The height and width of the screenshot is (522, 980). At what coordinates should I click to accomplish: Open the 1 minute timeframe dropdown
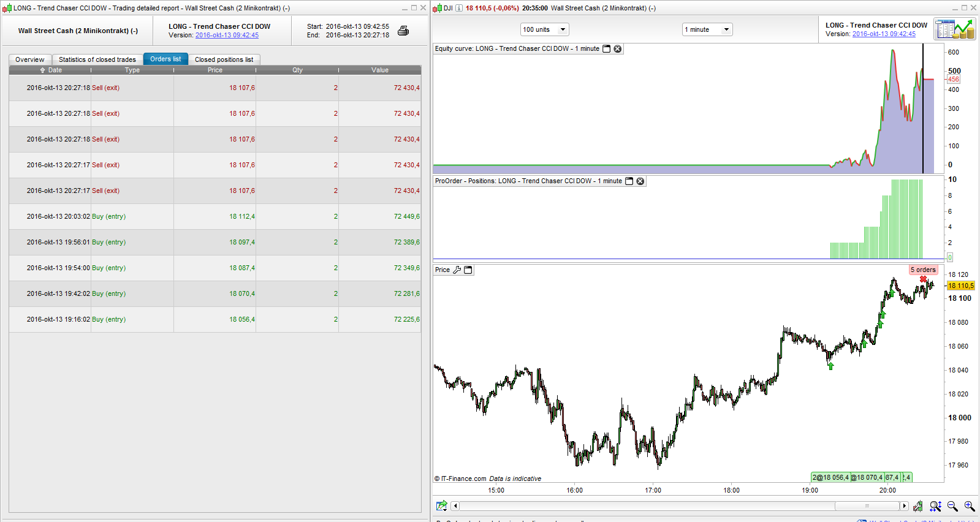707,29
